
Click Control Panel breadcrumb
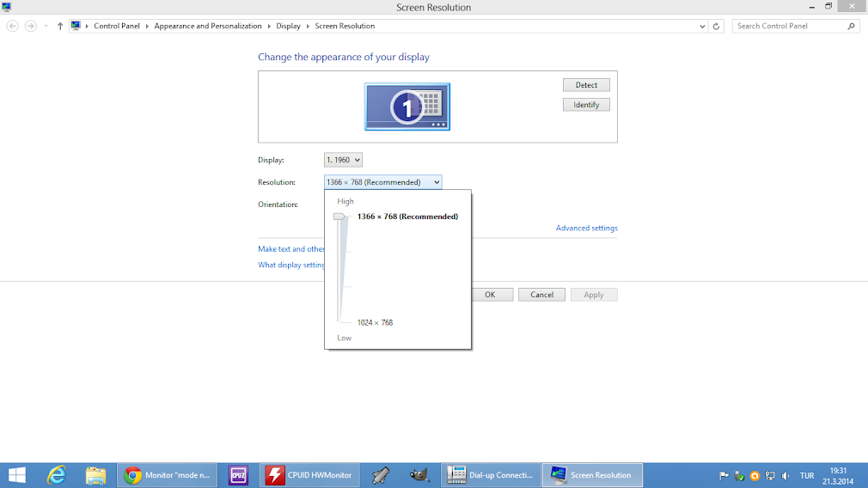117,26
